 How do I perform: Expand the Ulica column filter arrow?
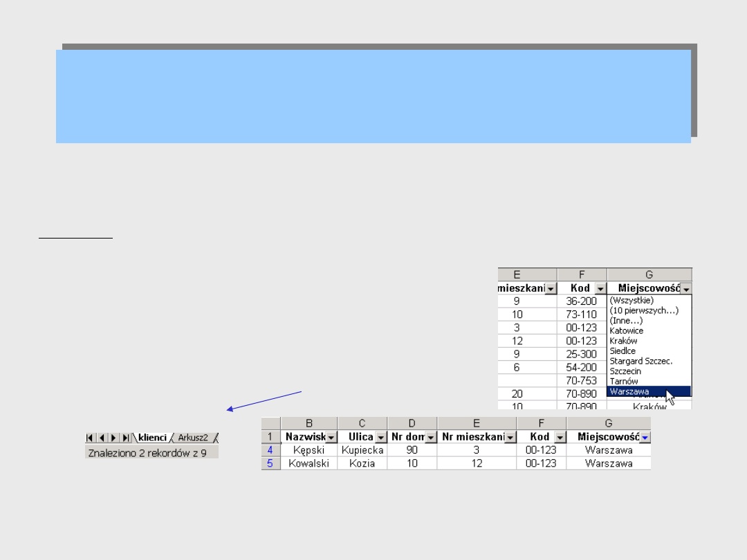coord(380,437)
